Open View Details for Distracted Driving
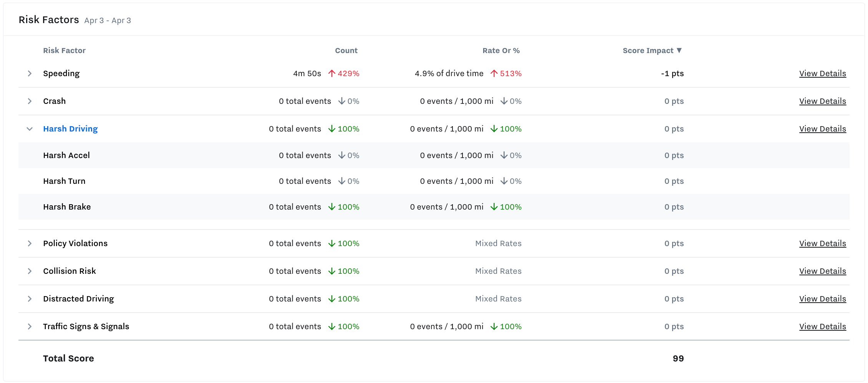Image resolution: width=868 pixels, height=383 pixels. click(823, 299)
